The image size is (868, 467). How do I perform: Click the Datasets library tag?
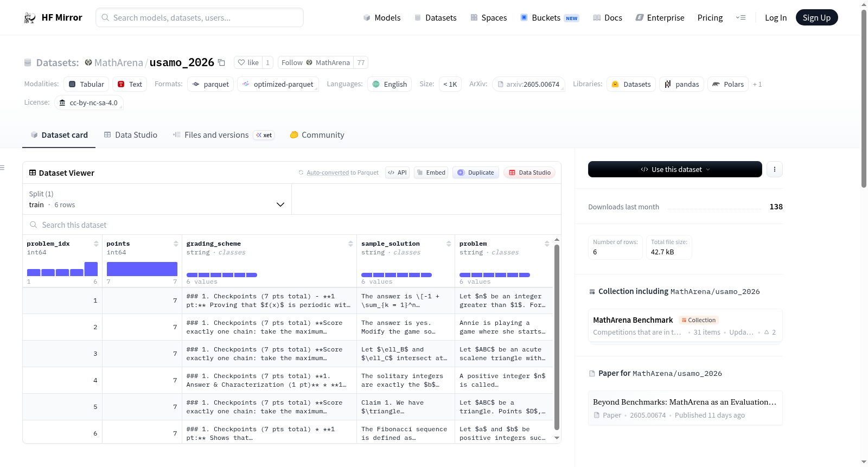(x=631, y=84)
